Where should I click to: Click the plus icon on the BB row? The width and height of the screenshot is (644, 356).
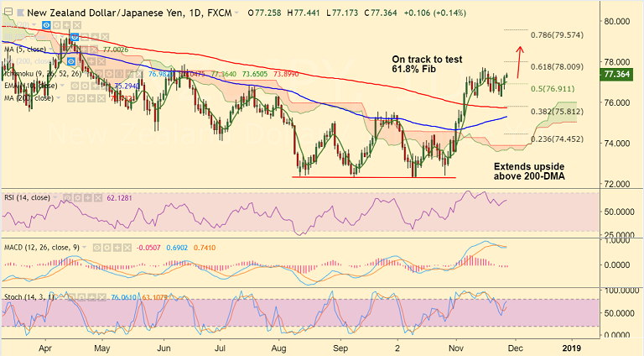point(95,37)
